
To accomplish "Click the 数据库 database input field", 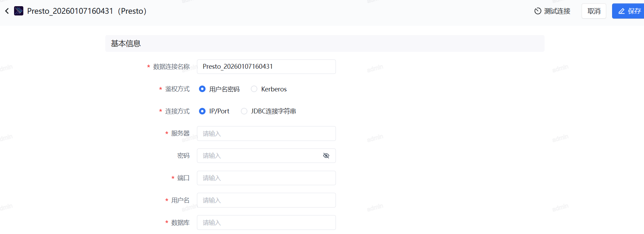I will coord(266,222).
